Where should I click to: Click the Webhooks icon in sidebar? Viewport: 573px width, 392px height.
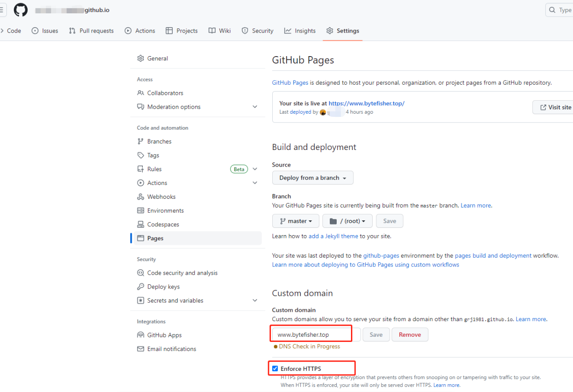click(140, 196)
